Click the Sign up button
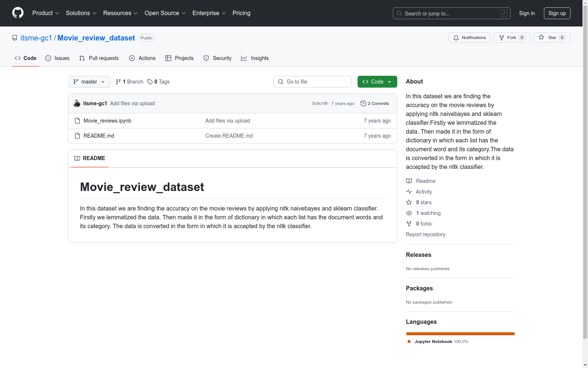Image resolution: width=588 pixels, height=368 pixels. pos(557,13)
